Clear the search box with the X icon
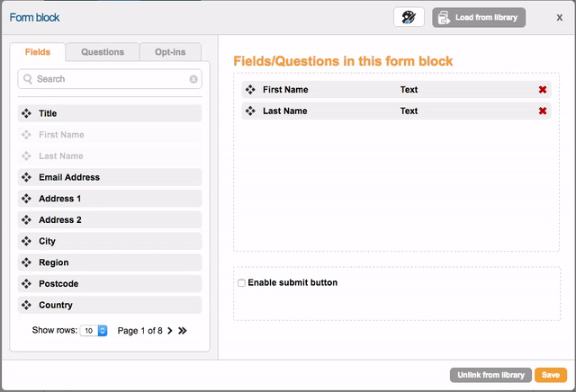Image resolution: width=576 pixels, height=392 pixels. point(193,79)
